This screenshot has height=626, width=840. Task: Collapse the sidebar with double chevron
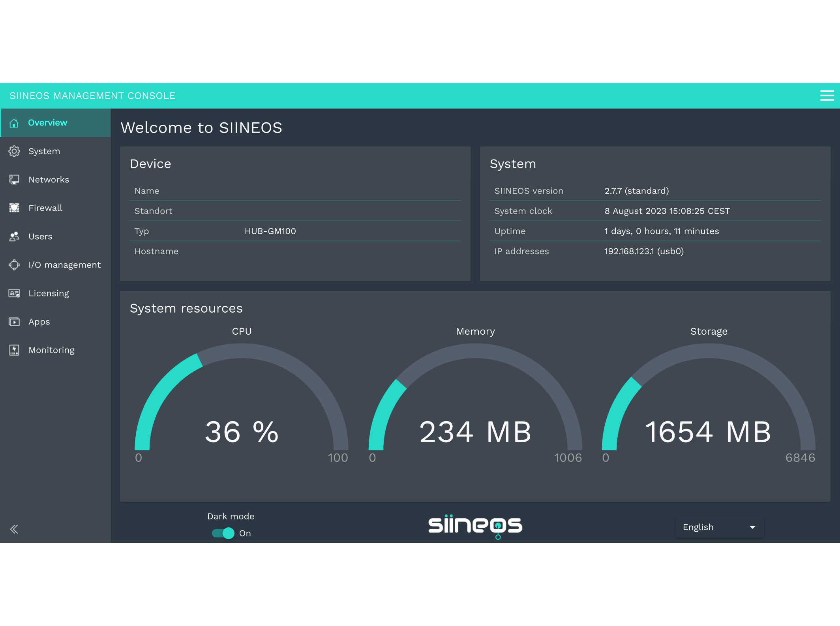coord(14,529)
